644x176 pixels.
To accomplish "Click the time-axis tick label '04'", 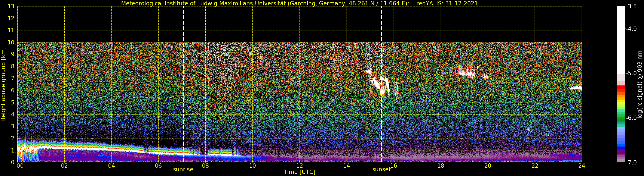I will point(111,166).
